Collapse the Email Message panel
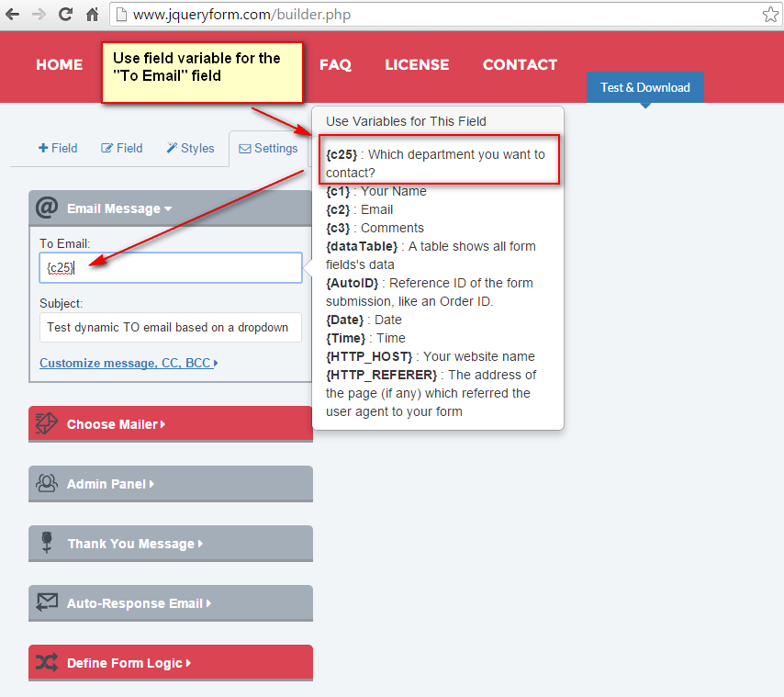The height and width of the screenshot is (697, 784). tap(119, 208)
